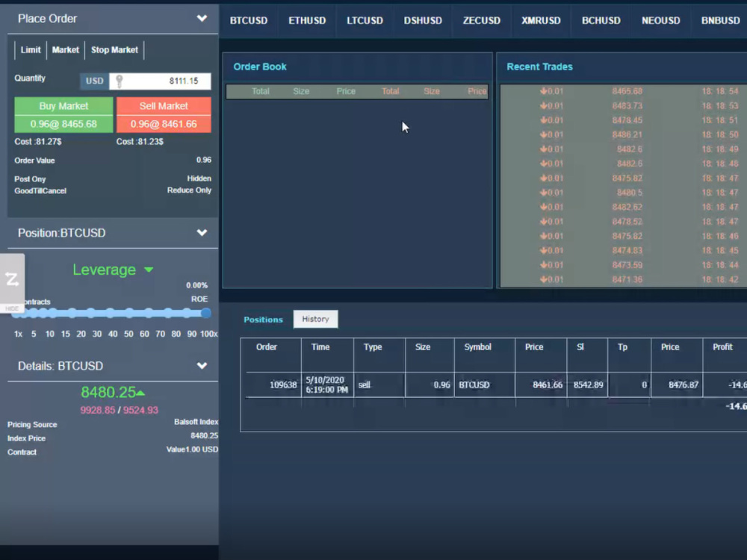Select order number 109638 in positions
This screenshot has width=747, height=560.
(x=283, y=385)
